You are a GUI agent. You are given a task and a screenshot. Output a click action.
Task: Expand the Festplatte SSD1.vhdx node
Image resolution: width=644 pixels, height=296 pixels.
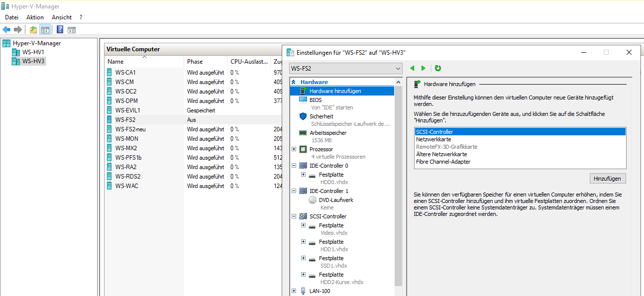pos(303,258)
